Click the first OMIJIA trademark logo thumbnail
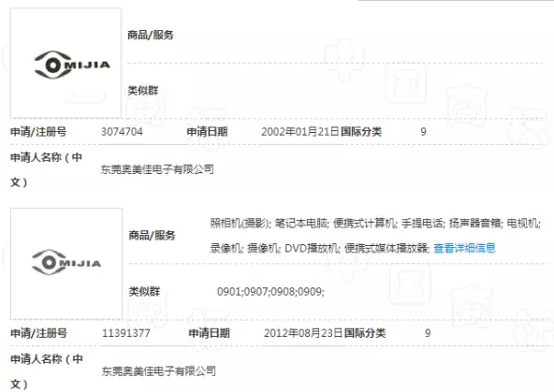This screenshot has height=392, width=554. pos(66,63)
